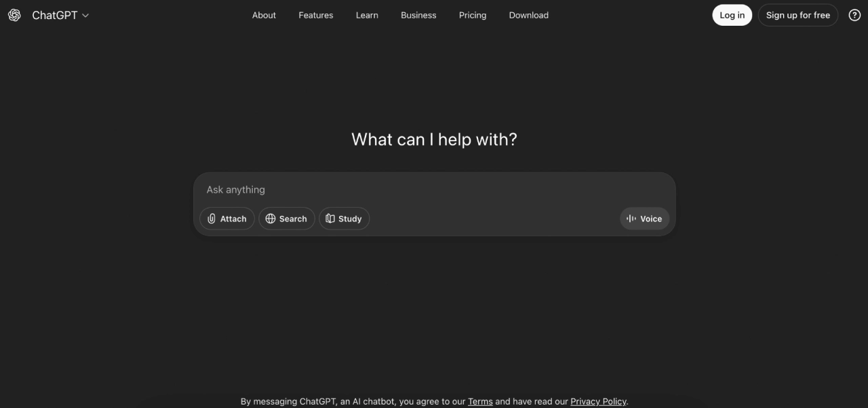Open the About menu item
This screenshot has height=408, width=868.
264,15
